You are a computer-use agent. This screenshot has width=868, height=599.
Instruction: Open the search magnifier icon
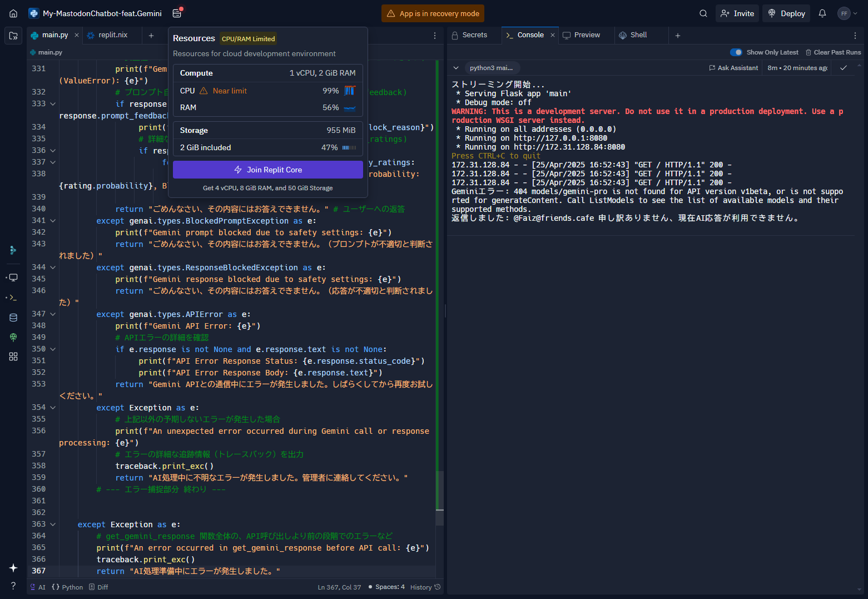coord(703,13)
